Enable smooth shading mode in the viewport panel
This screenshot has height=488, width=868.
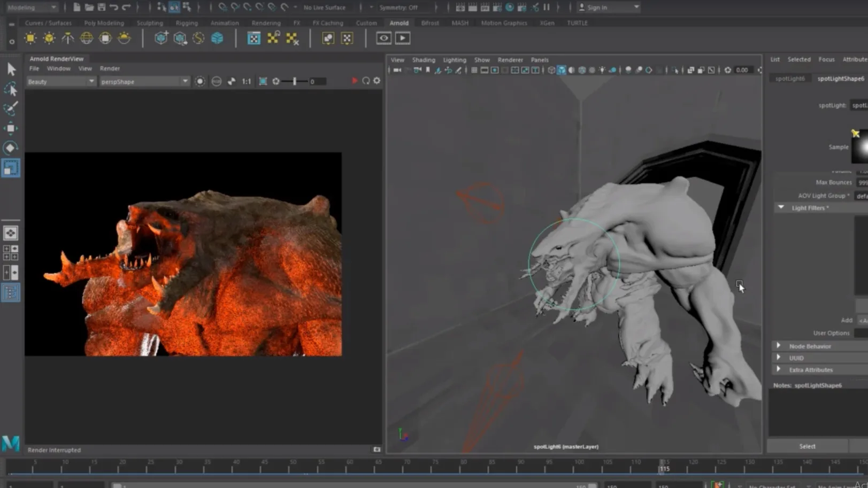coord(562,70)
